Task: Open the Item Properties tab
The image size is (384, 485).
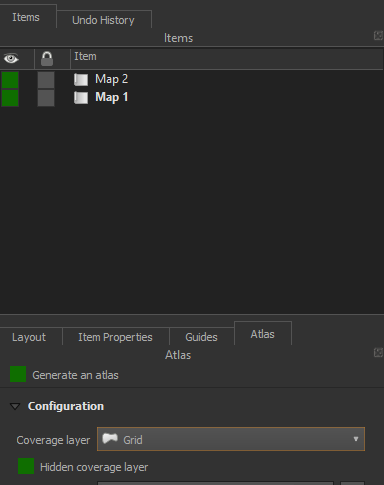Action: tap(115, 337)
